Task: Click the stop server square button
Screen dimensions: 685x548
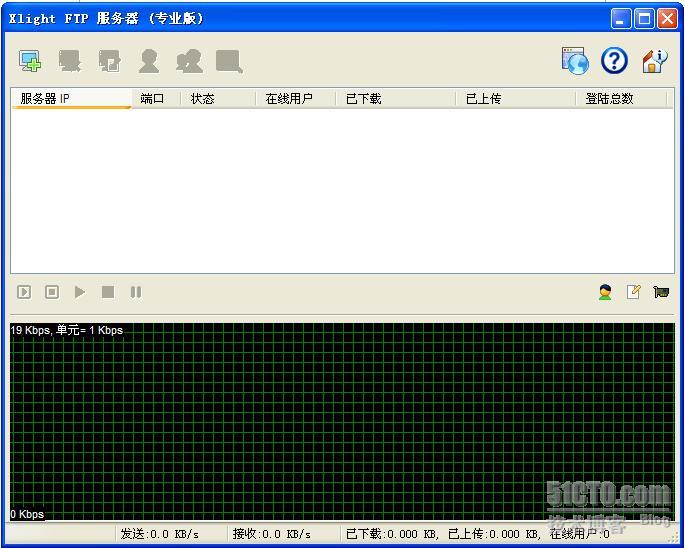Action: tap(108, 292)
